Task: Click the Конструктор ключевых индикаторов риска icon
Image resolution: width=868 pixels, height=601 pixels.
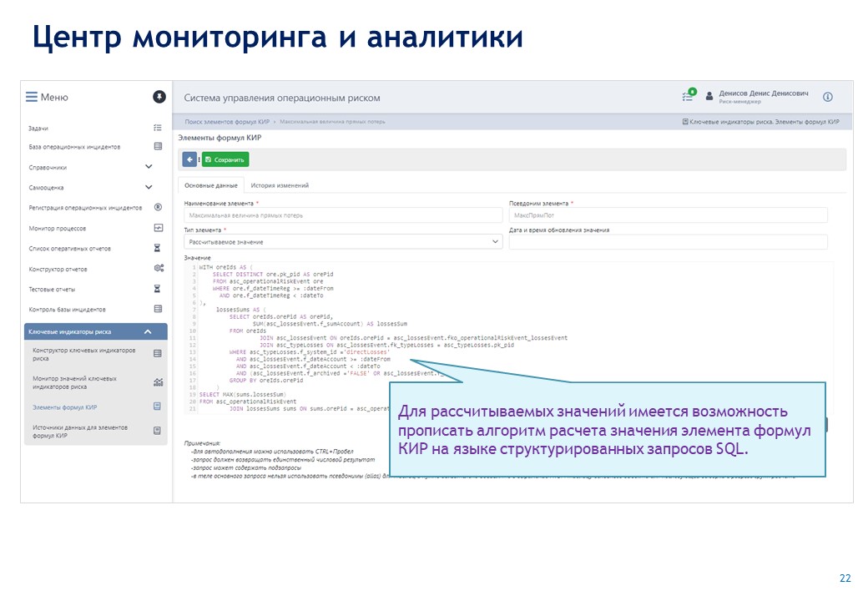Action: pos(158,354)
